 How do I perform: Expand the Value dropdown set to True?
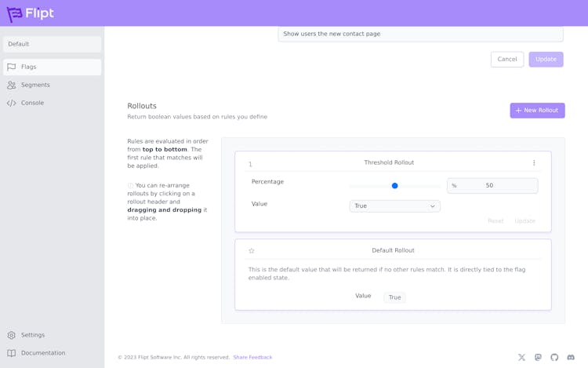click(394, 206)
